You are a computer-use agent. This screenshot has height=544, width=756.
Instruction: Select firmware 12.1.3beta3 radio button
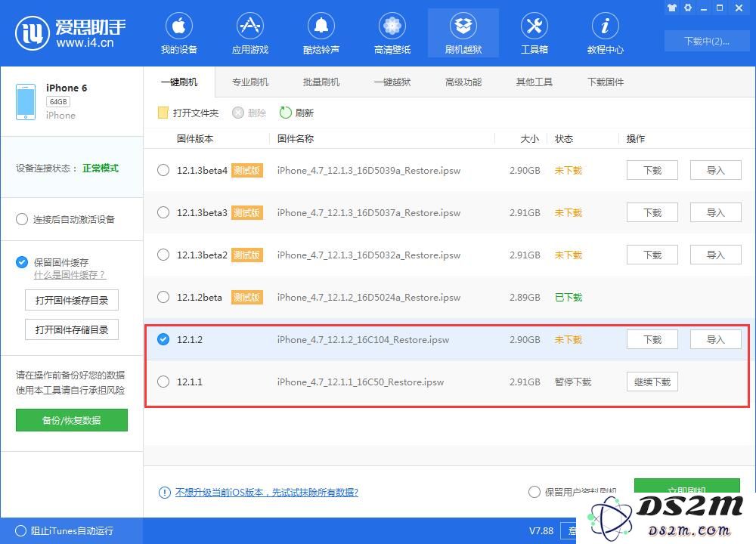pos(163,212)
